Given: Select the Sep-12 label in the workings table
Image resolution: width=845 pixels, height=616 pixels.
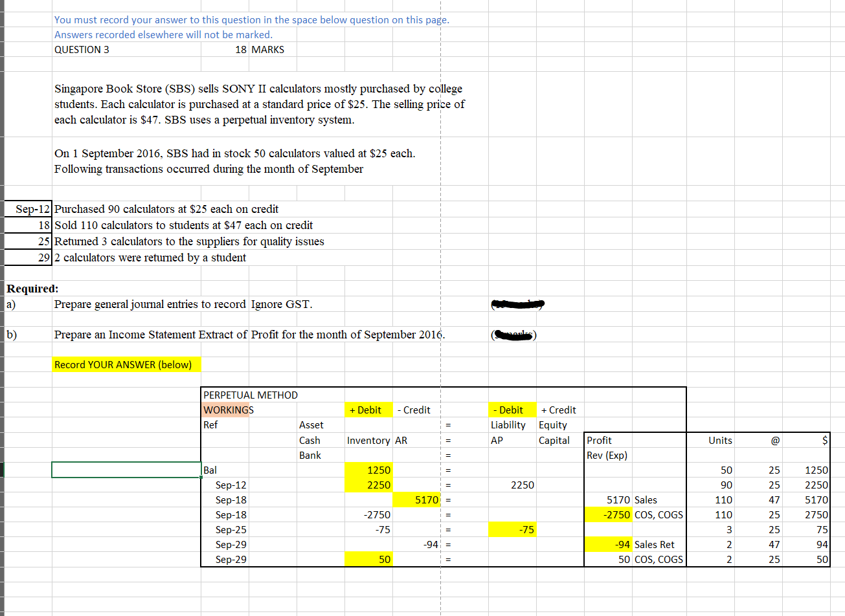Looking at the screenshot, I should tap(231, 485).
